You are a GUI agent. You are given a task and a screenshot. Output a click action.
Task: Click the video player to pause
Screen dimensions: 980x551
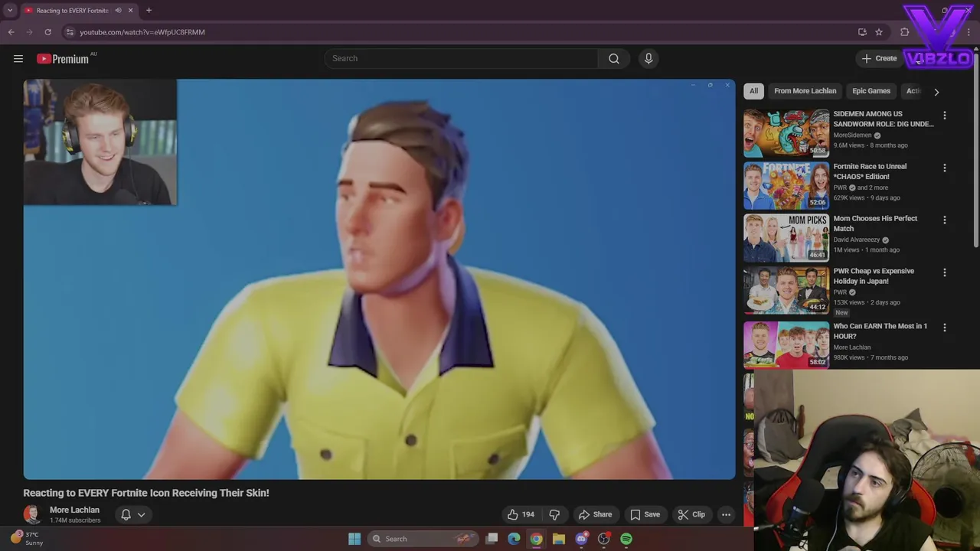coord(379,279)
